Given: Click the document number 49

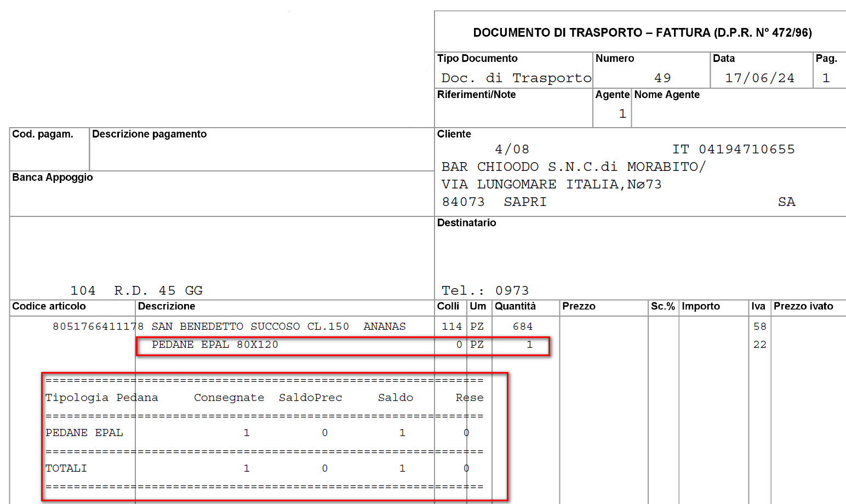Looking at the screenshot, I should point(662,78).
